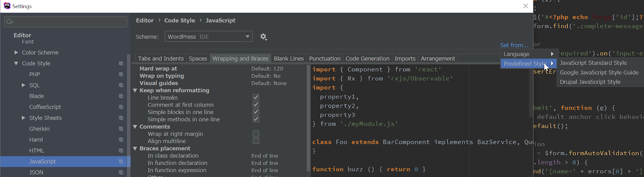Switch to Tabs and Indents tab
The image size is (644, 177).
point(161,58)
